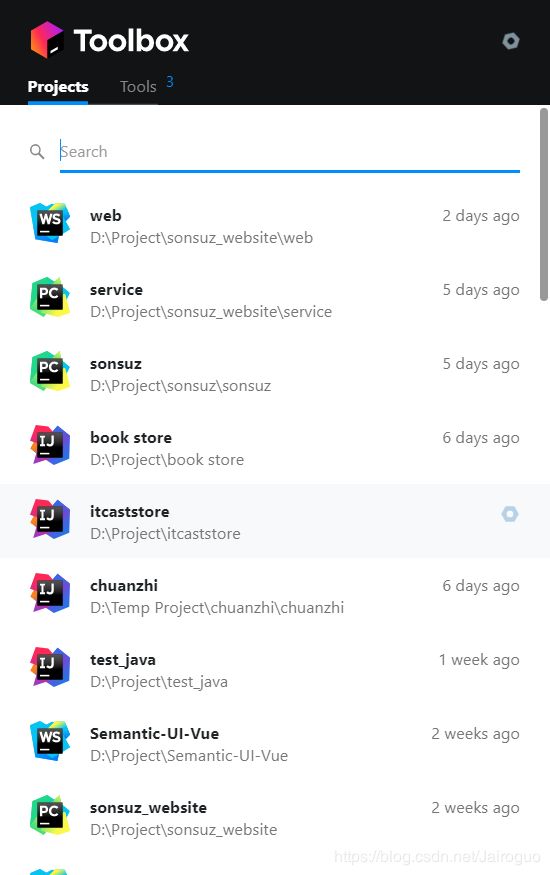Open the test_java project
The height and width of the screenshot is (875, 550).
coord(275,670)
